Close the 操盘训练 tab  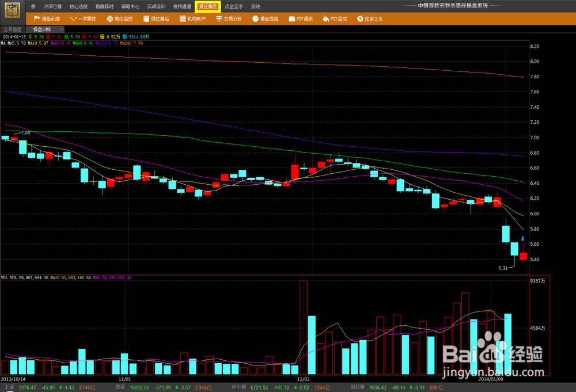(62, 29)
